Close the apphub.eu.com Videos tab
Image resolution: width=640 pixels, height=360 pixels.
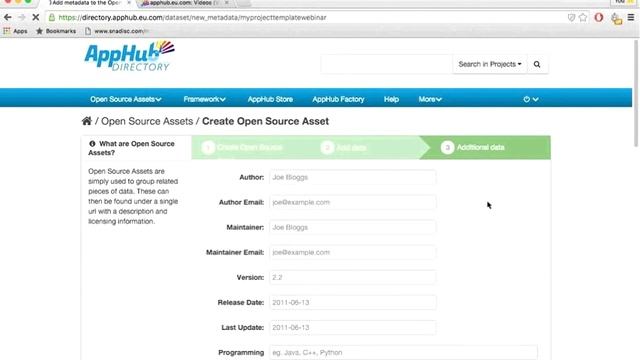(x=227, y=3)
